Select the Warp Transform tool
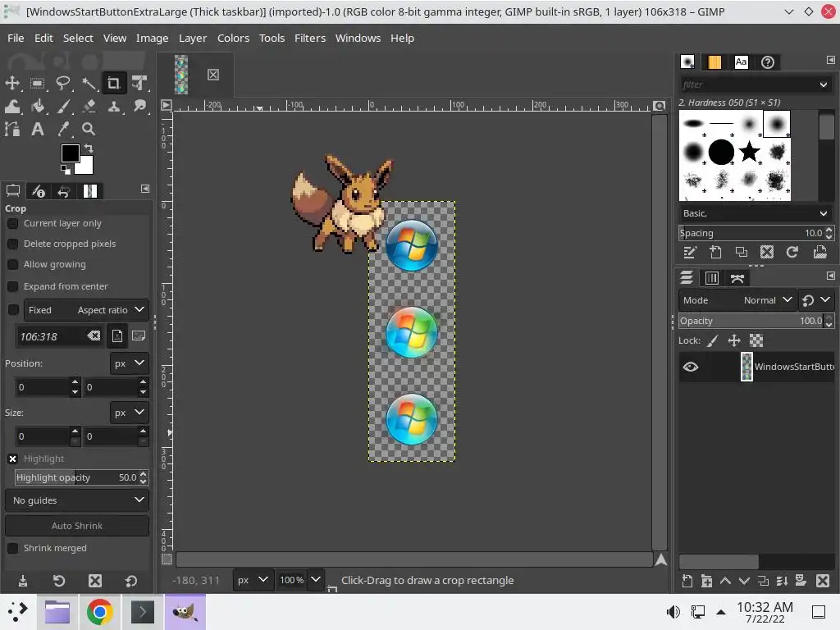Viewport: 840px width, 630px height. coord(12,106)
